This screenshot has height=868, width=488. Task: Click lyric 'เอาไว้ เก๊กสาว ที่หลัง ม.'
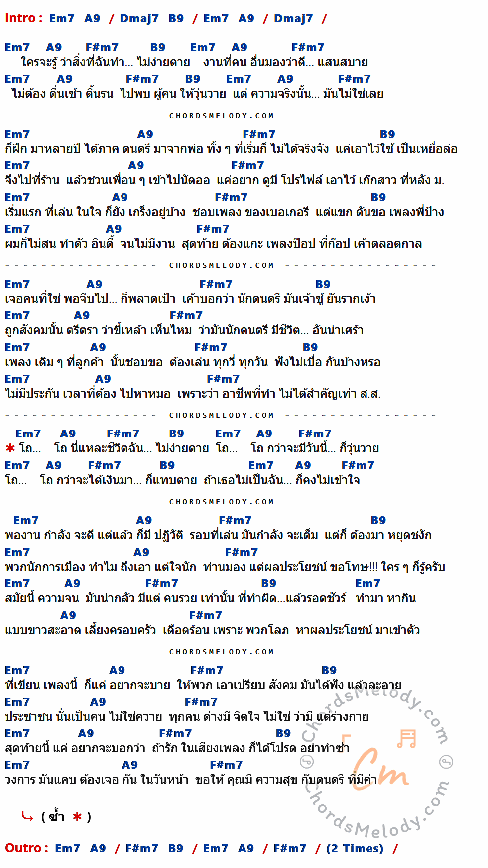pyautogui.click(x=385, y=180)
